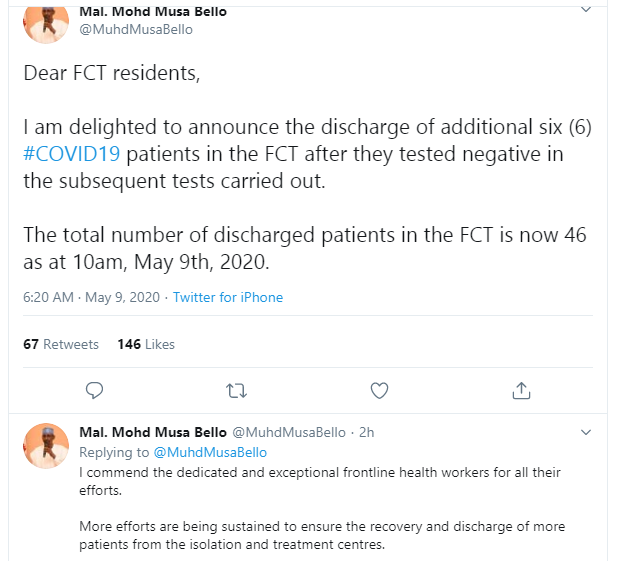Screen dimensions: 627x561
Task: Click the reply's 2h timestamp
Action: (x=366, y=432)
